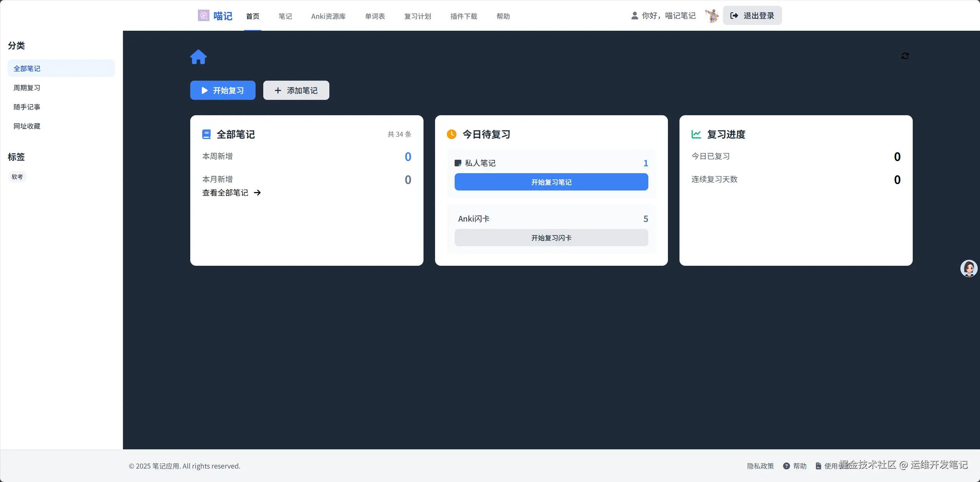Go to the 单词表 tab
980x482 pixels.
click(375, 16)
